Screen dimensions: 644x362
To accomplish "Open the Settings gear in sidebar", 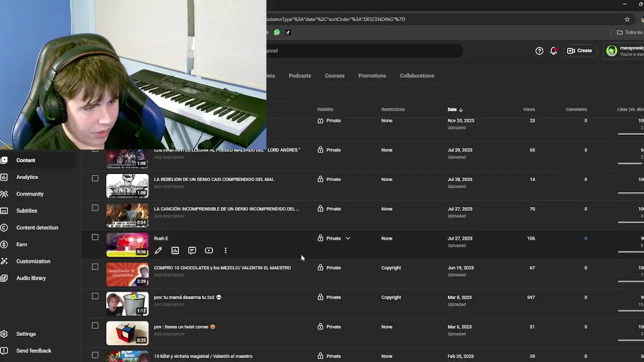I will coord(4,334).
